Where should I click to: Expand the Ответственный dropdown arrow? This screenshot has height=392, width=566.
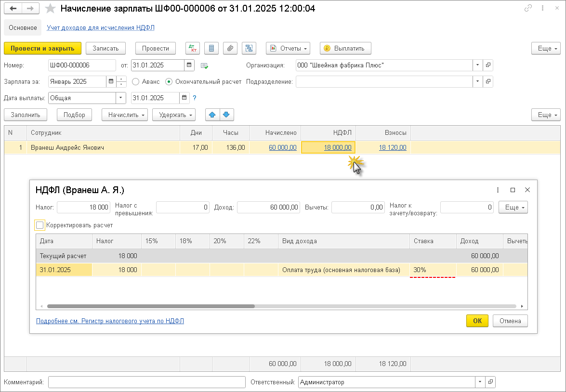[x=480, y=382]
